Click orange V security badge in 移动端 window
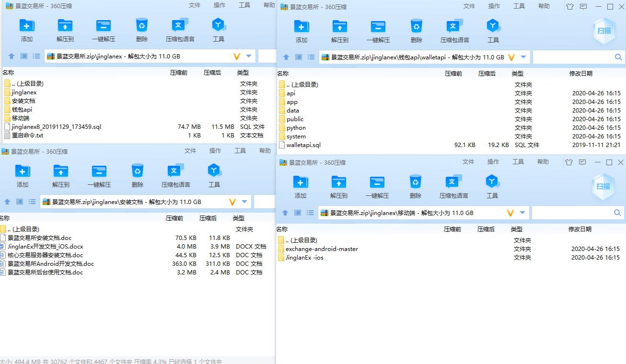This screenshot has height=364, width=626. click(x=510, y=213)
